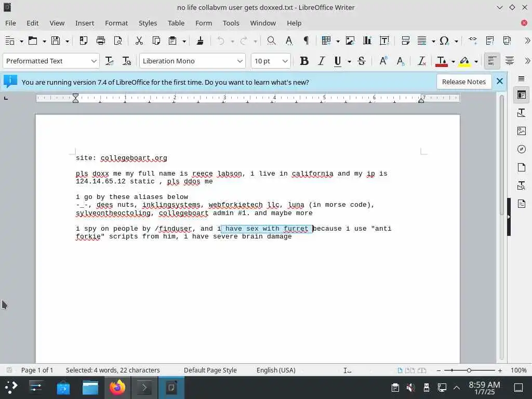
Task: Expand the Preformatted Text paragraph style dropdown
Action: click(94, 61)
